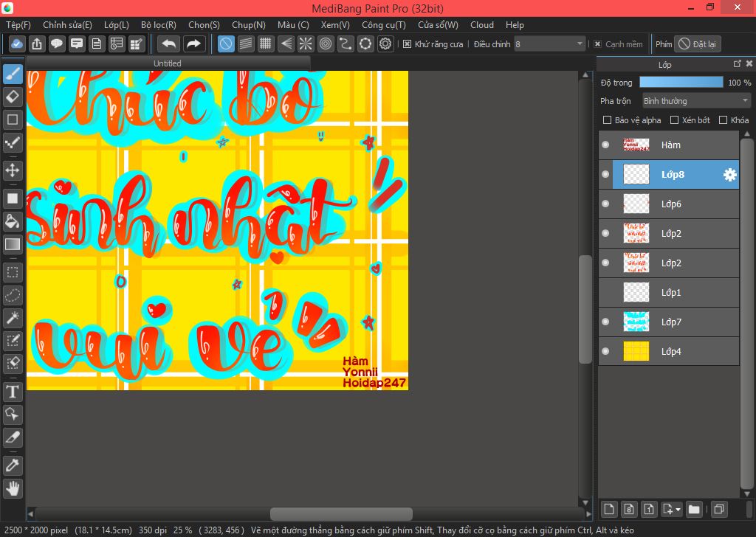Open the Cloud menu

[482, 25]
